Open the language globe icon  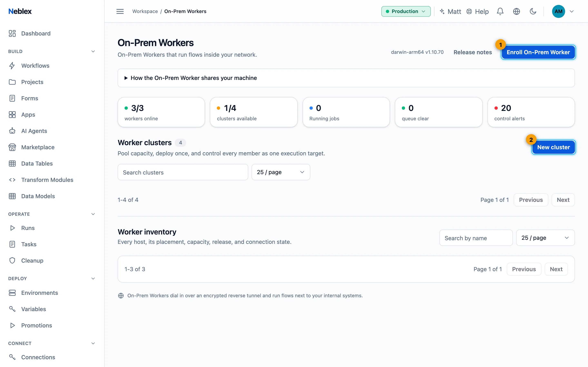click(x=516, y=11)
